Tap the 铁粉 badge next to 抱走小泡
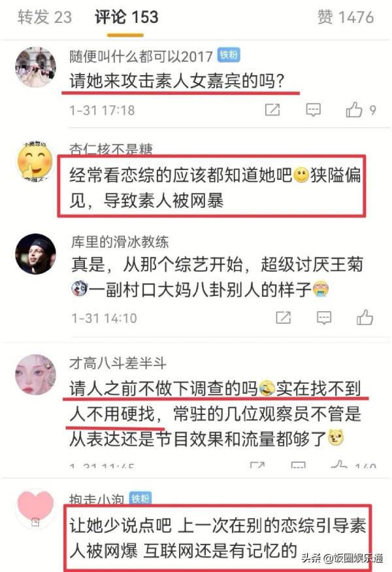The image size is (392, 572). click(140, 498)
